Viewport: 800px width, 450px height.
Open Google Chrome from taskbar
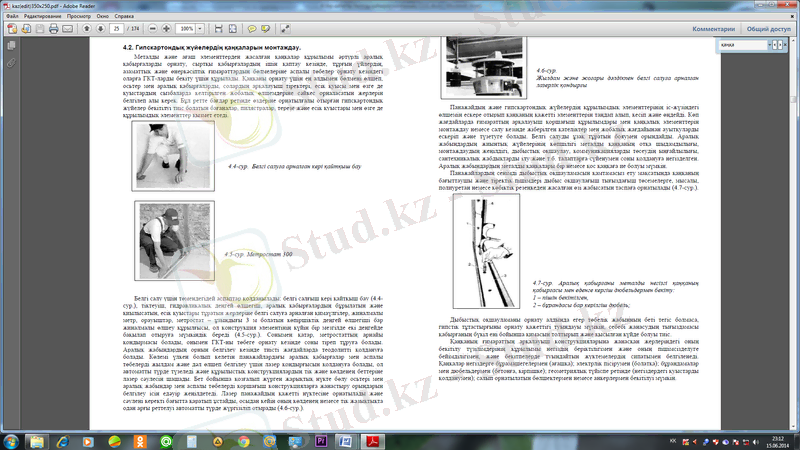[244, 441]
